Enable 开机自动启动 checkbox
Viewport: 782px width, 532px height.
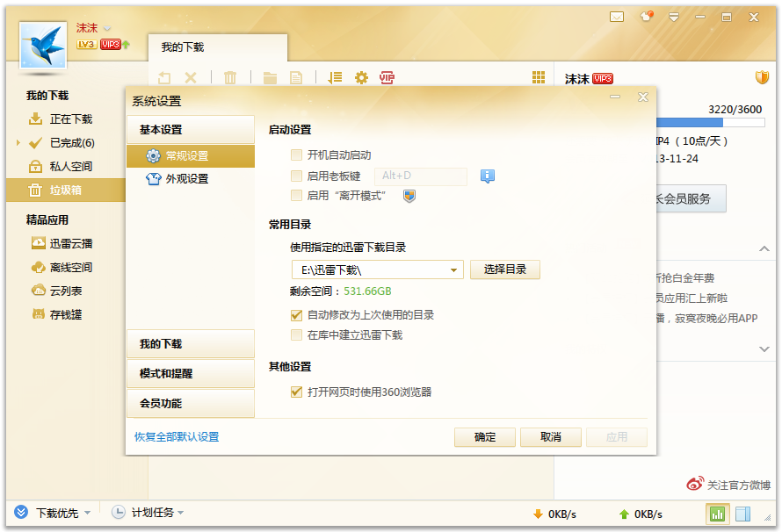click(x=296, y=155)
